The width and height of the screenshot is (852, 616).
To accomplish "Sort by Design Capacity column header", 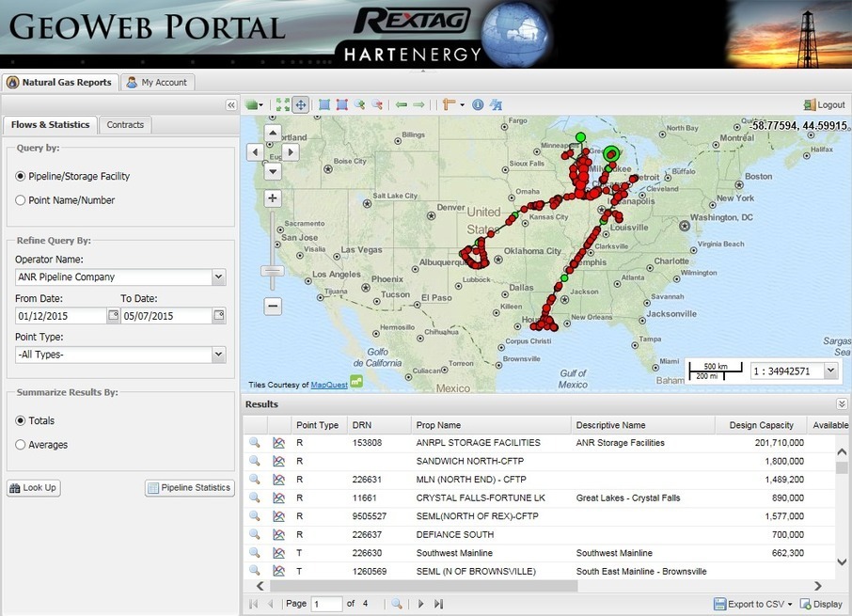I will click(x=761, y=425).
